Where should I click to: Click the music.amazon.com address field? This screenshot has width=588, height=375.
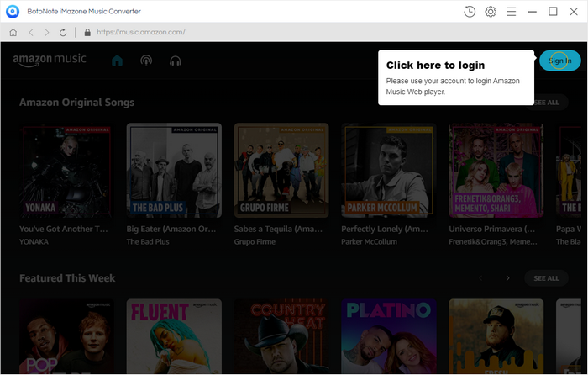pos(140,32)
